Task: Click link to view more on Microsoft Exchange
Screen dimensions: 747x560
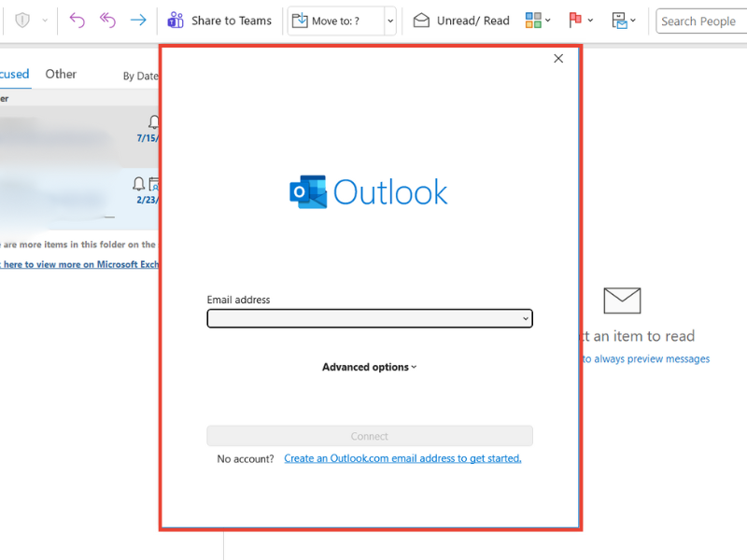Action: (x=79, y=264)
